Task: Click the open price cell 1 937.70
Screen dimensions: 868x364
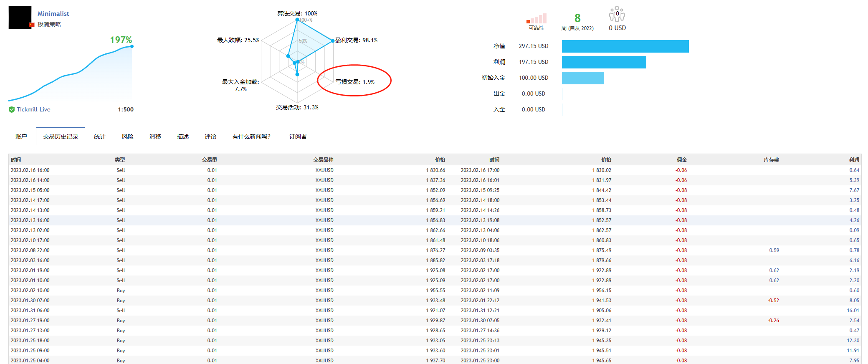Action: (435, 361)
